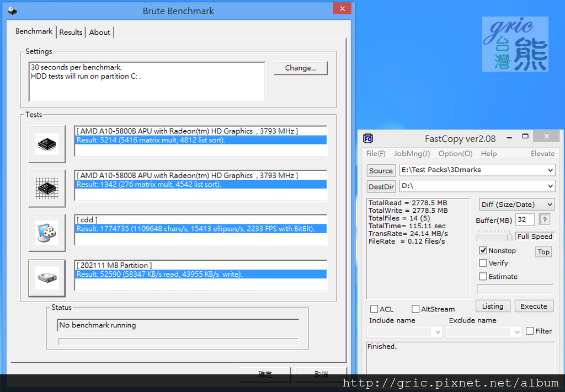Click the FastCopy FC title bar icon

point(368,138)
